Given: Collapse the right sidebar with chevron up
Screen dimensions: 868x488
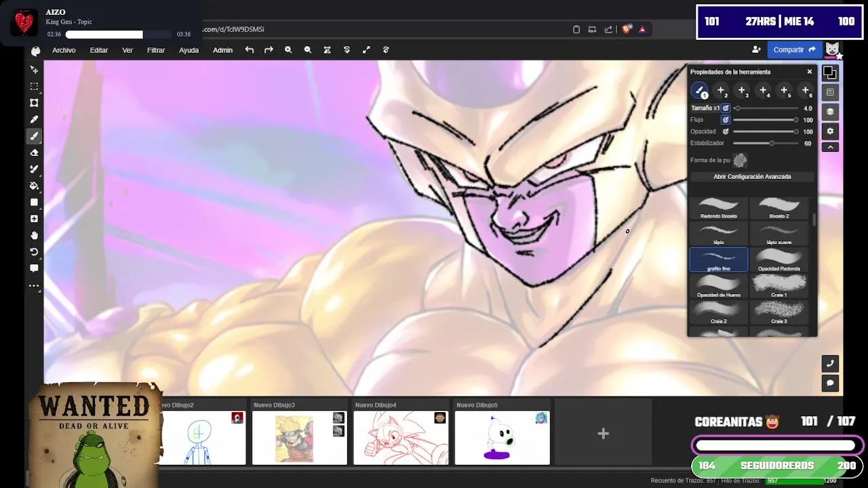Looking at the screenshot, I should coord(830,147).
